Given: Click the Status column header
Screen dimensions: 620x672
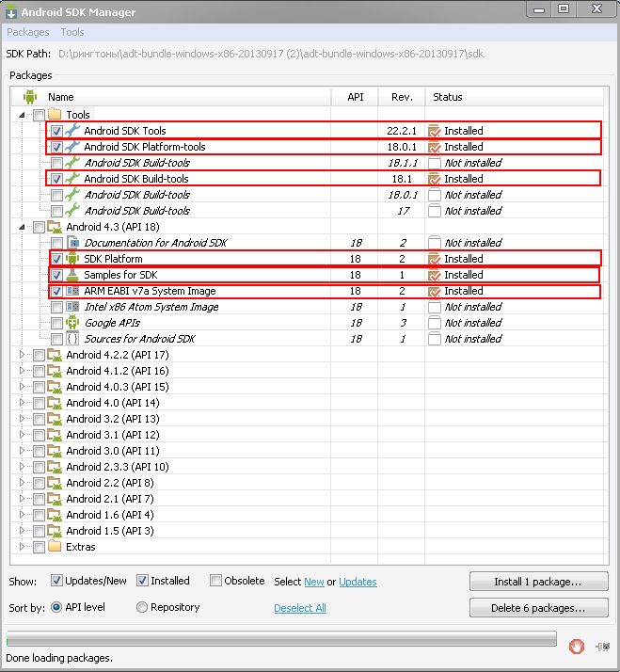Looking at the screenshot, I should coord(515,97).
